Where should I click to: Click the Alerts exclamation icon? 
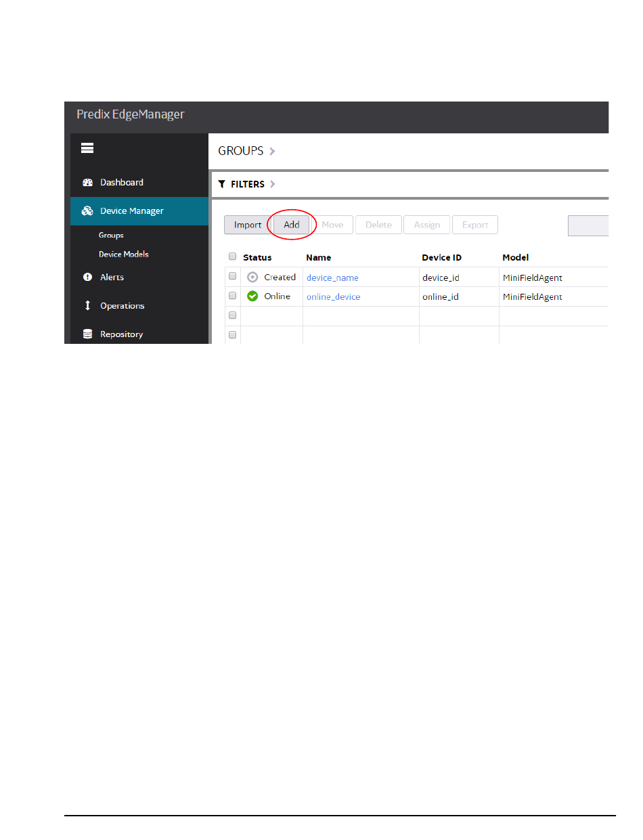(x=87, y=277)
